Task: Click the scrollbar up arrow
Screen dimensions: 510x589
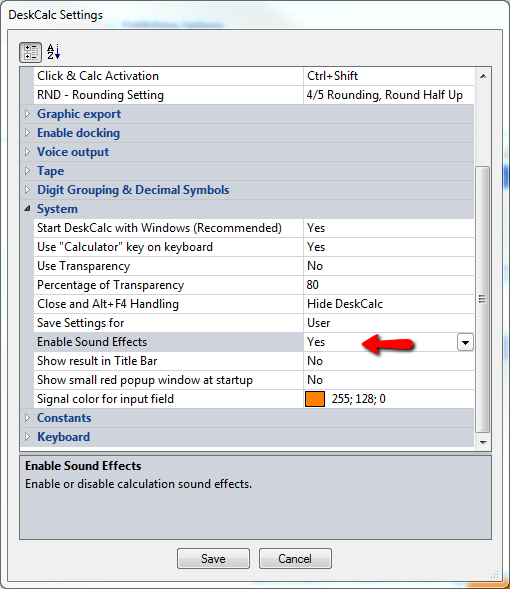Action: (x=483, y=76)
